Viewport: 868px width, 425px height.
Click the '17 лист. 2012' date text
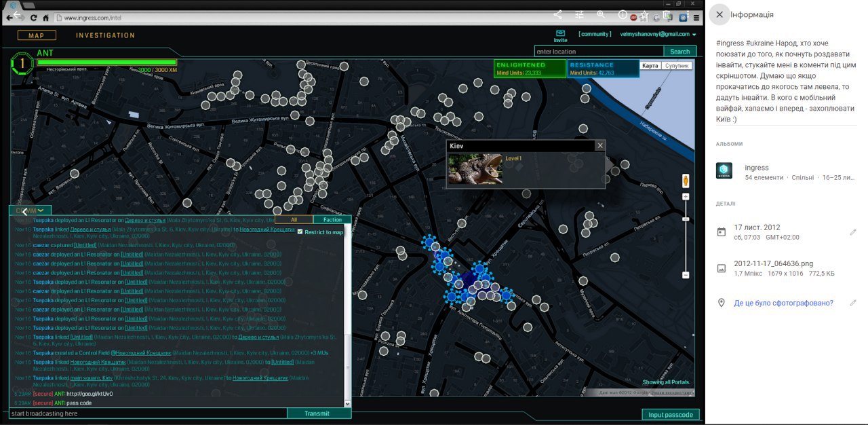point(757,227)
